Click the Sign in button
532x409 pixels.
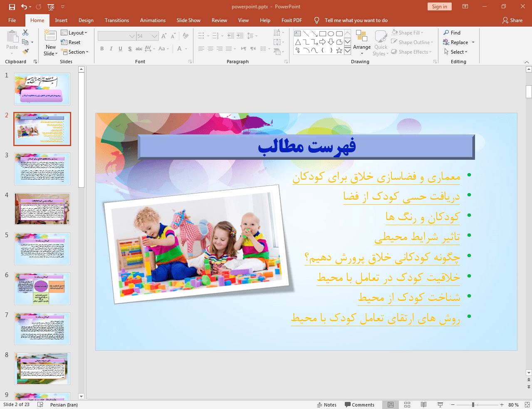439,7
